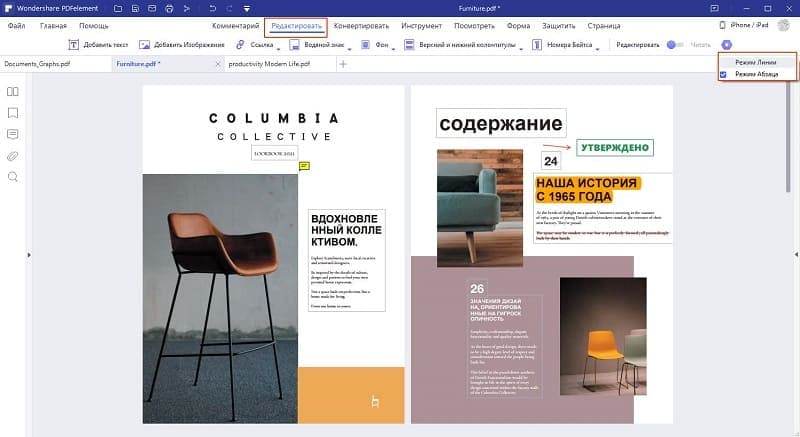The height and width of the screenshot is (437, 800).
Task: Open the search panel in sidebar
Action: (x=13, y=177)
